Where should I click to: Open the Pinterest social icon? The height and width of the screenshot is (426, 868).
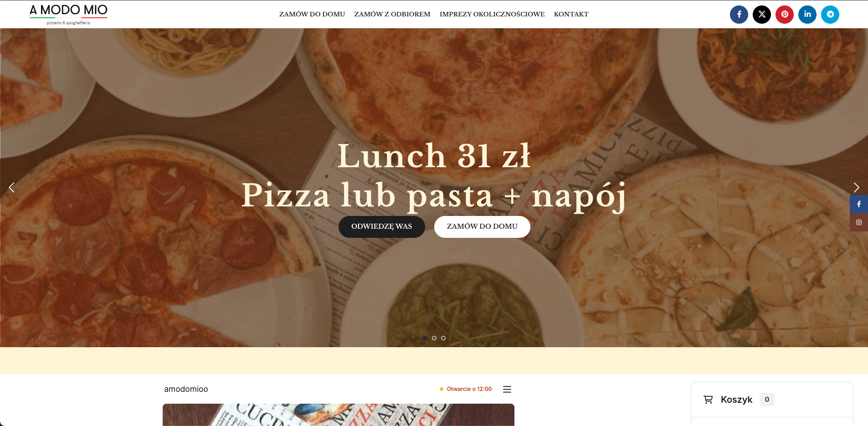tap(785, 14)
